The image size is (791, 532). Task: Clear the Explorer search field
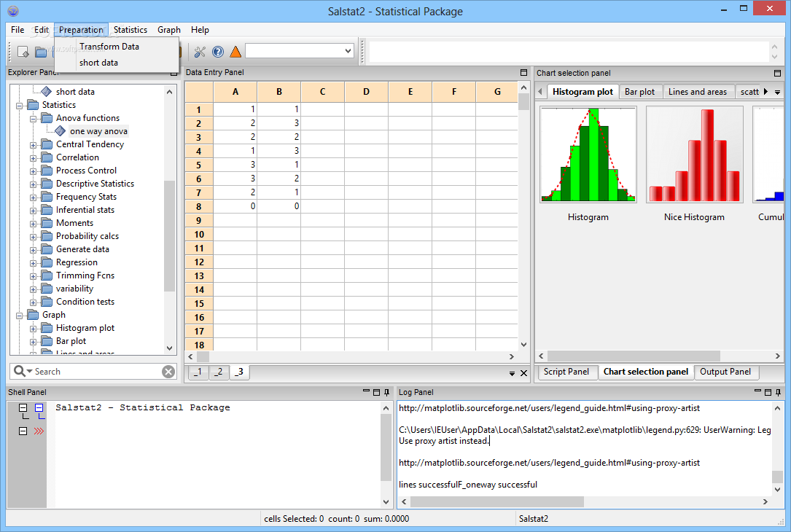168,372
